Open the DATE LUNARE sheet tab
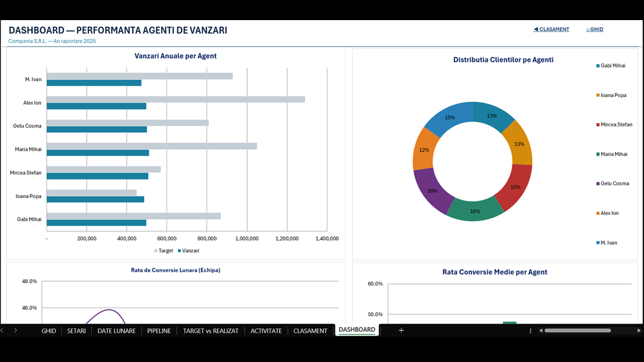This screenshot has width=644, height=362. (117, 331)
